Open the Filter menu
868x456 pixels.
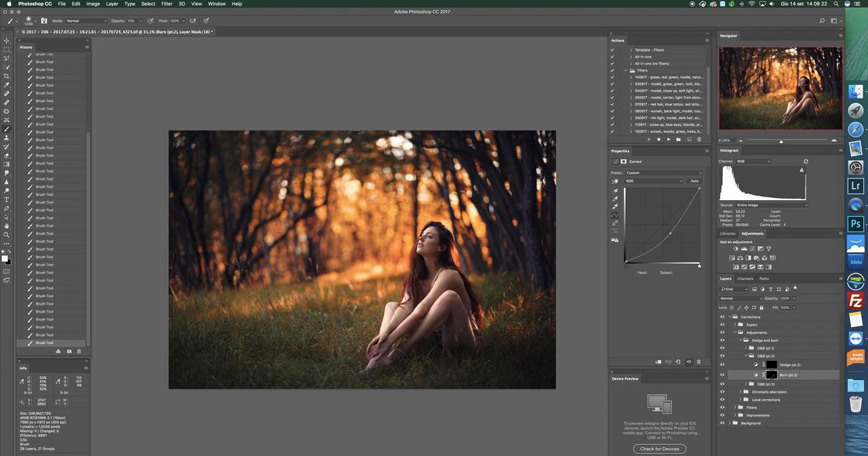pos(166,4)
